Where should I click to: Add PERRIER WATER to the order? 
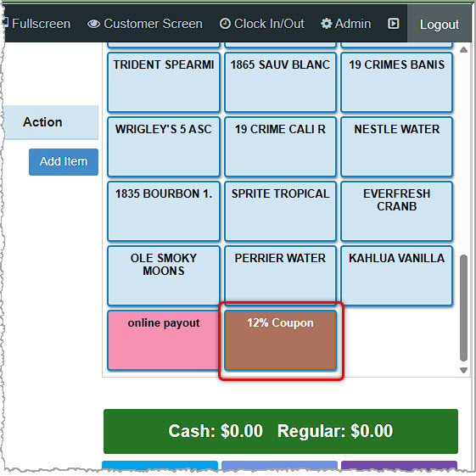point(280,276)
